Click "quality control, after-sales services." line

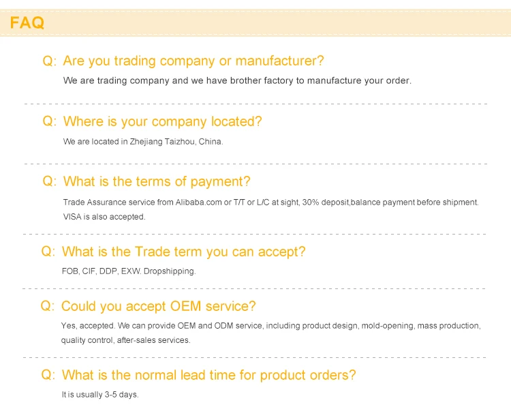[125, 340]
